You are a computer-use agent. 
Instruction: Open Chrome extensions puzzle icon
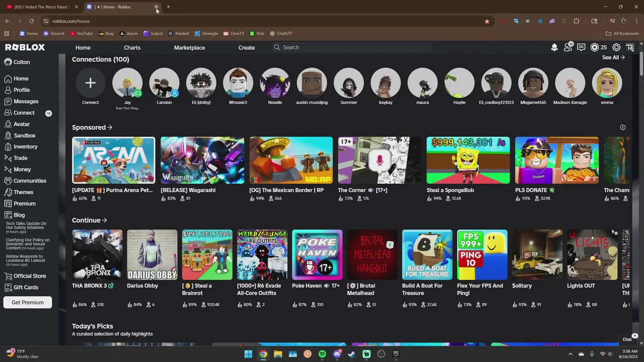click(x=577, y=21)
